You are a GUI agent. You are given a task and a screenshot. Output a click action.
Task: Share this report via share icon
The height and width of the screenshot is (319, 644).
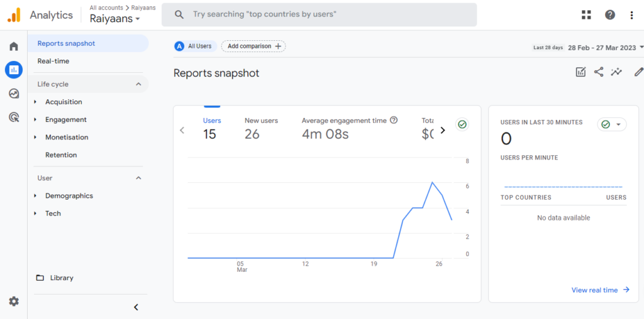point(599,72)
